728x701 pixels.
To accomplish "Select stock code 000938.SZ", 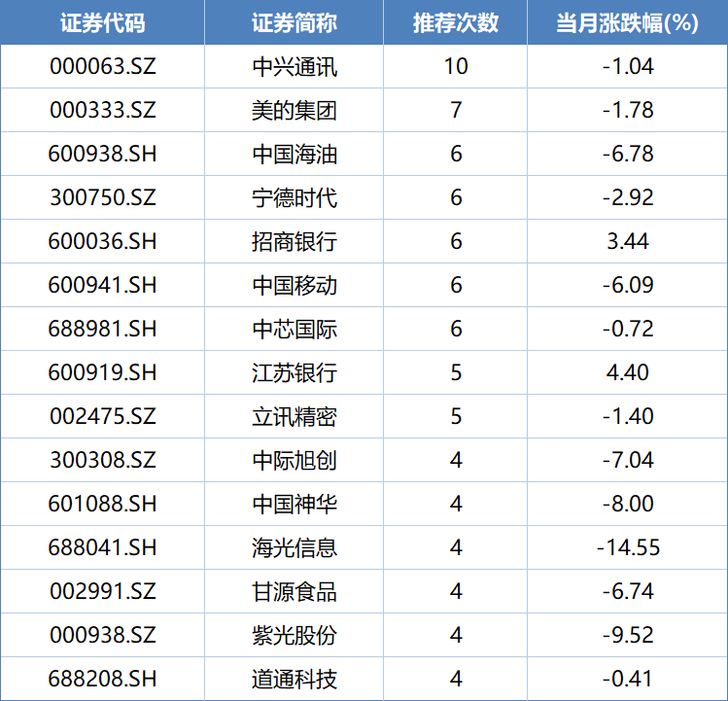I will (x=102, y=635).
